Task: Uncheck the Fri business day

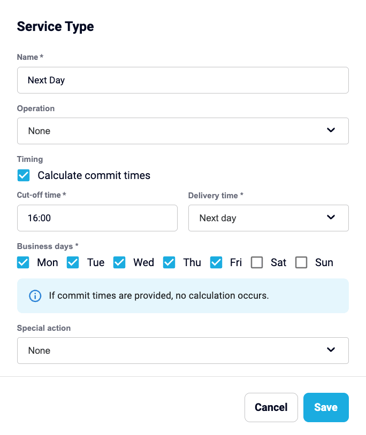Action: 216,262
